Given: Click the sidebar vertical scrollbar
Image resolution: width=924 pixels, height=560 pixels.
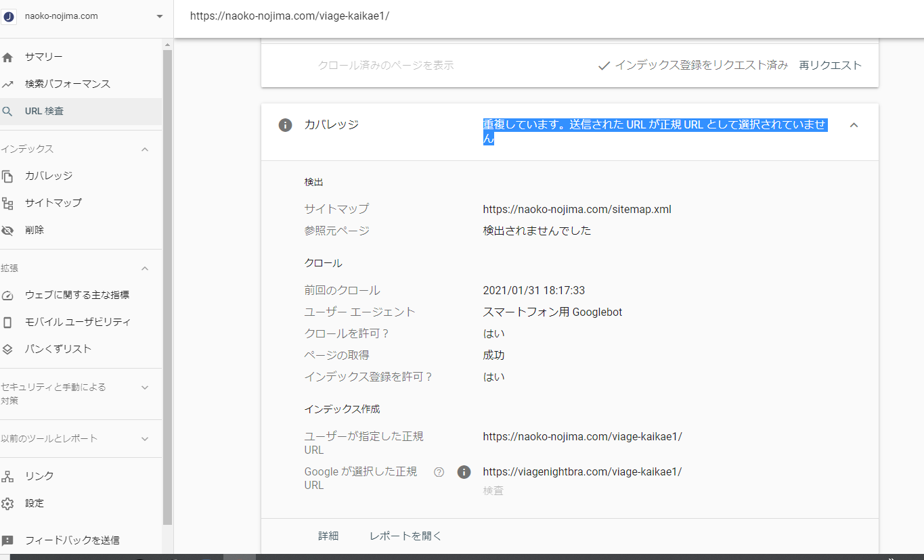Looking at the screenshot, I should click(167, 287).
